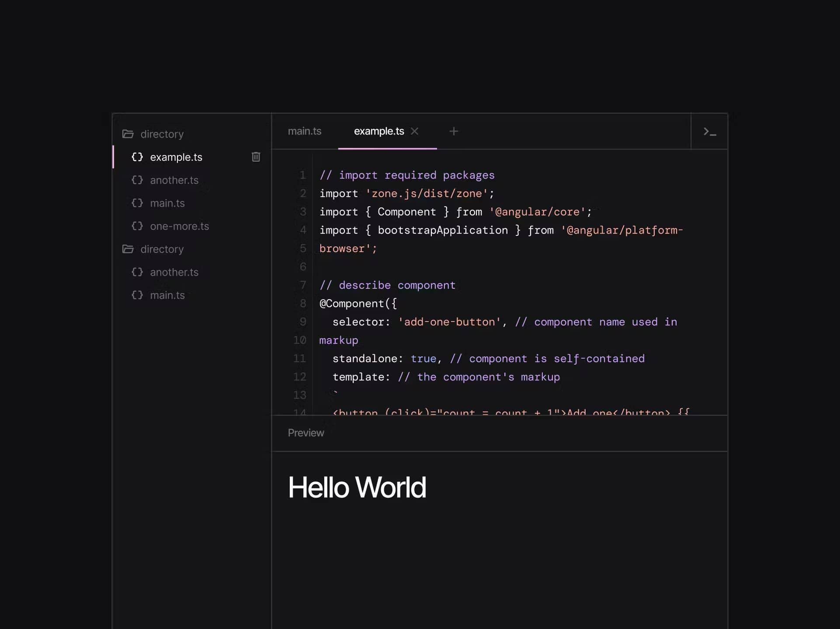Click the braces icon beside one-more.ts

(x=137, y=226)
